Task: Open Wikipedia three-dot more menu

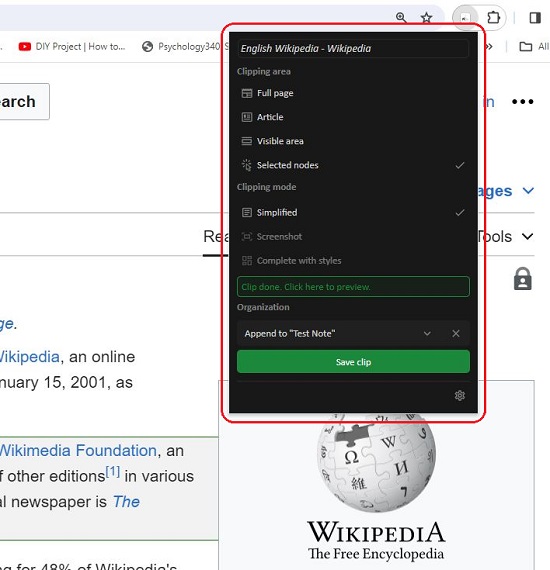Action: (x=522, y=101)
